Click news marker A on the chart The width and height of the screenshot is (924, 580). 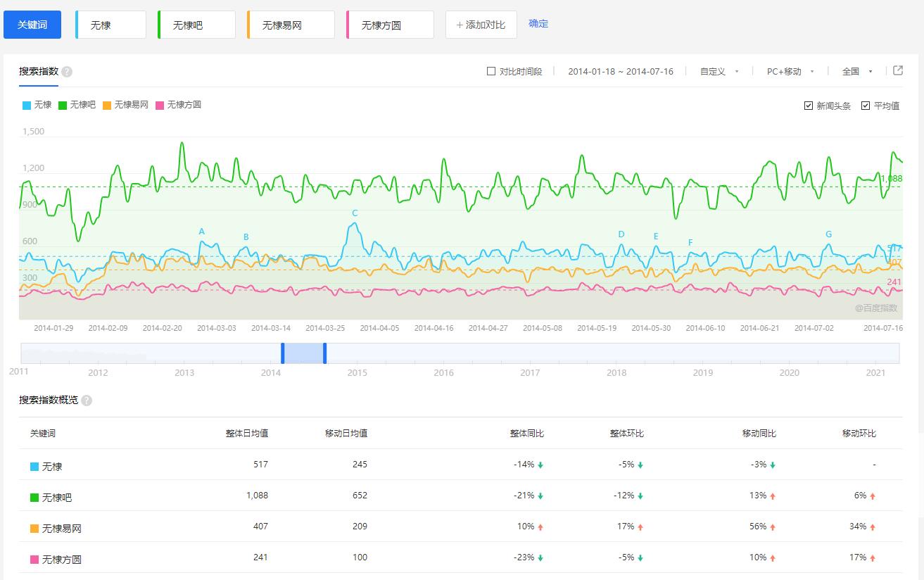click(x=202, y=232)
